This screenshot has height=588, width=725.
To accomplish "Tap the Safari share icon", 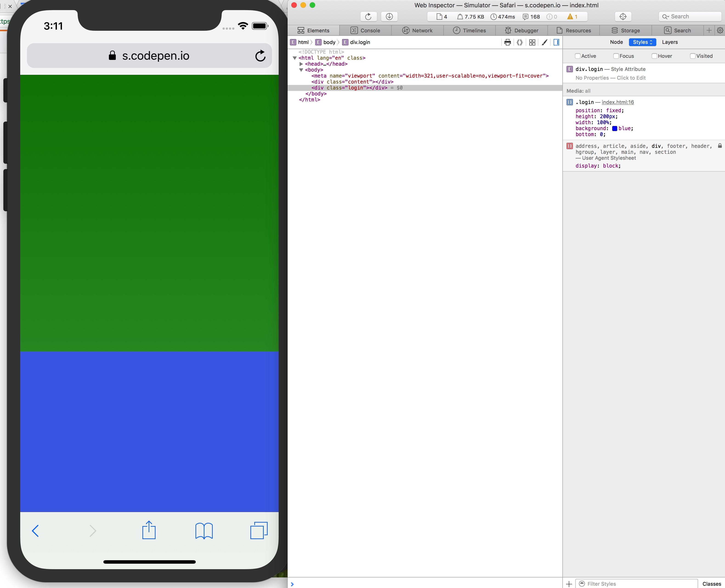I will click(x=149, y=530).
